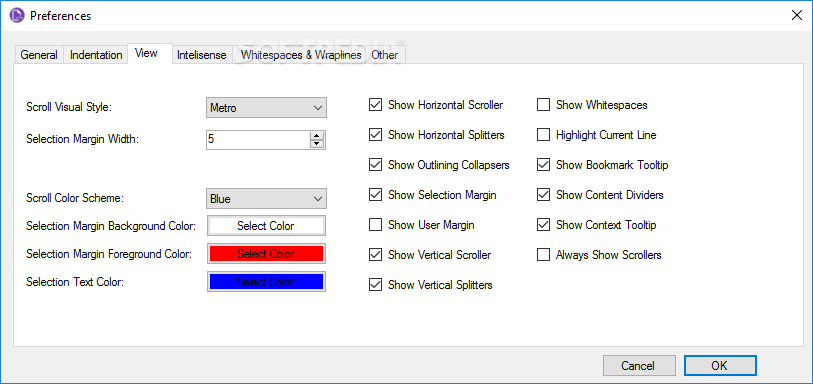Click the Selection Margin Width value field
This screenshot has width=813, height=384.
(258, 139)
